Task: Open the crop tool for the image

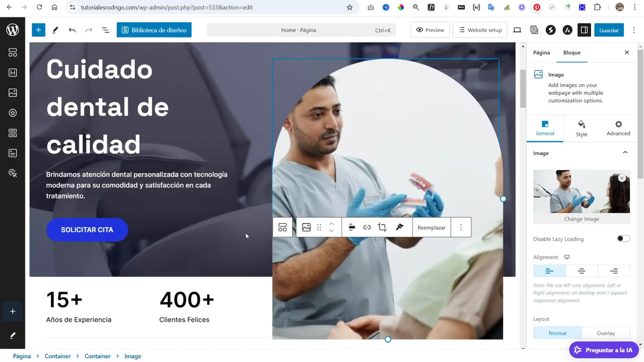Action: click(x=382, y=227)
